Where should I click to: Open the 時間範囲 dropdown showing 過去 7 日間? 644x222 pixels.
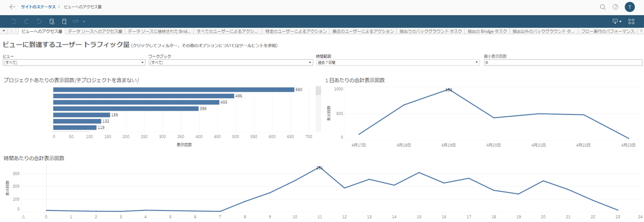(398, 62)
